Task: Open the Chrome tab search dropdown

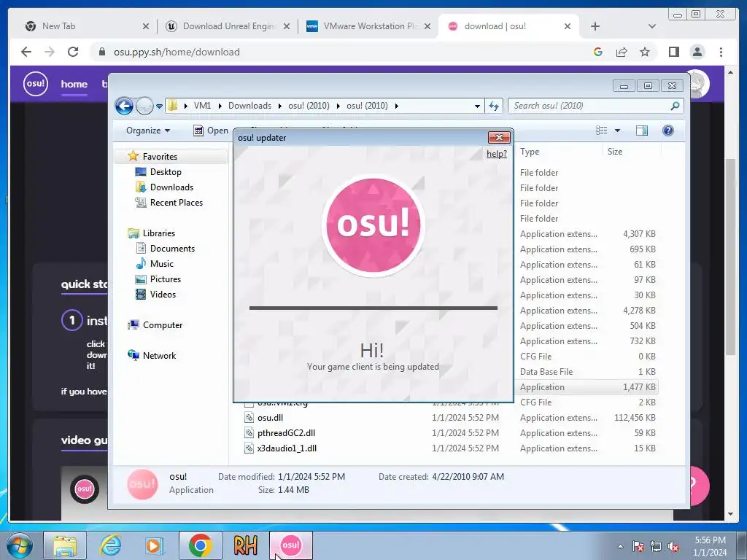Action: (651, 26)
